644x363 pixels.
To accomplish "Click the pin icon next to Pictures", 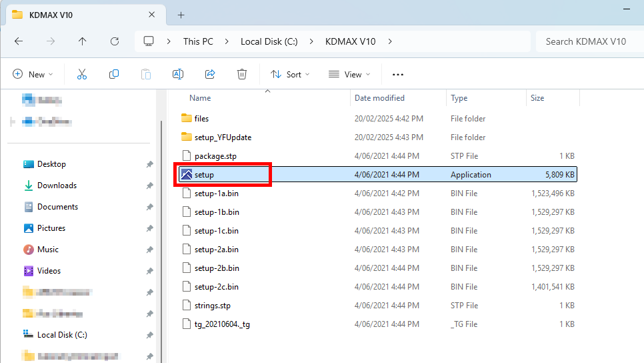I will click(x=149, y=229).
